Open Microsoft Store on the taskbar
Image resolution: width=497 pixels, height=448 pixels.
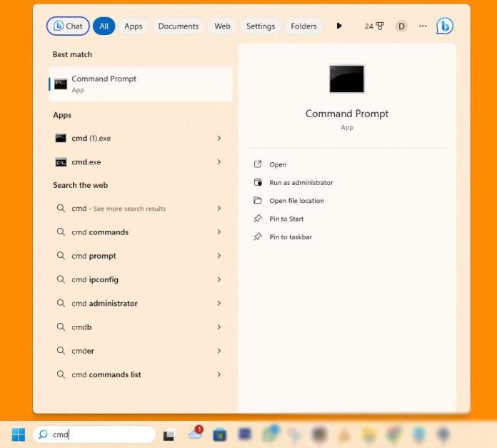220,434
